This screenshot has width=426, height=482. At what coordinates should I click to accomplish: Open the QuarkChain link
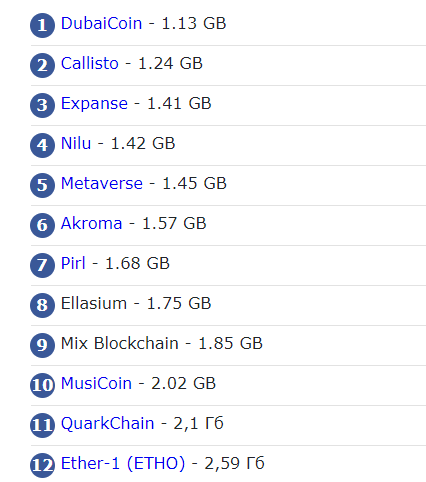point(108,423)
